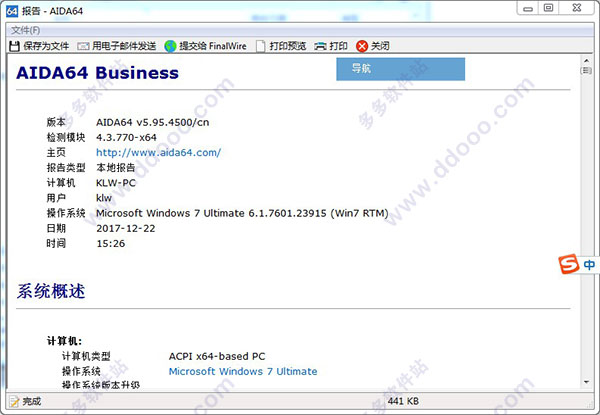Click the 441 KB status bar entry
Viewport: 600px width, 415px height.
click(403, 401)
